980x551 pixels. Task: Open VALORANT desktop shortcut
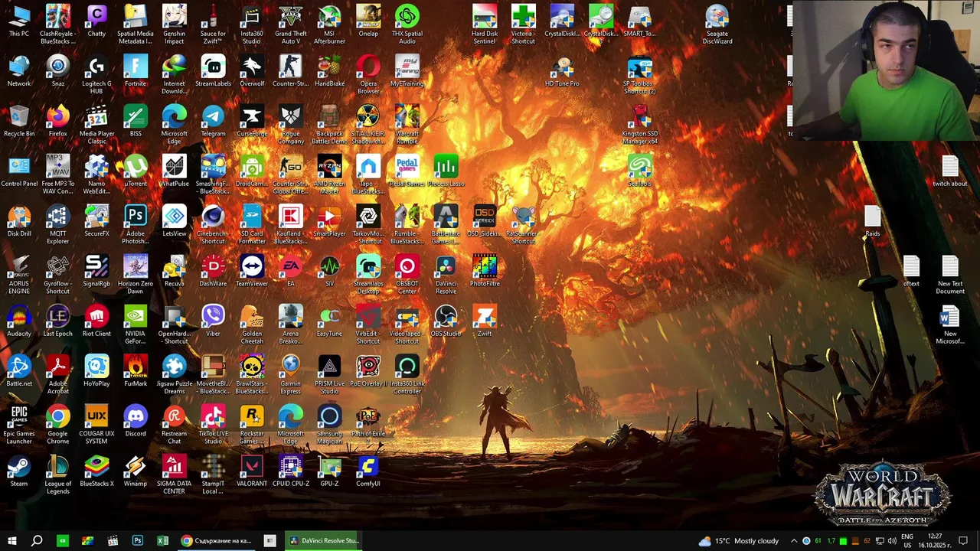coord(252,471)
